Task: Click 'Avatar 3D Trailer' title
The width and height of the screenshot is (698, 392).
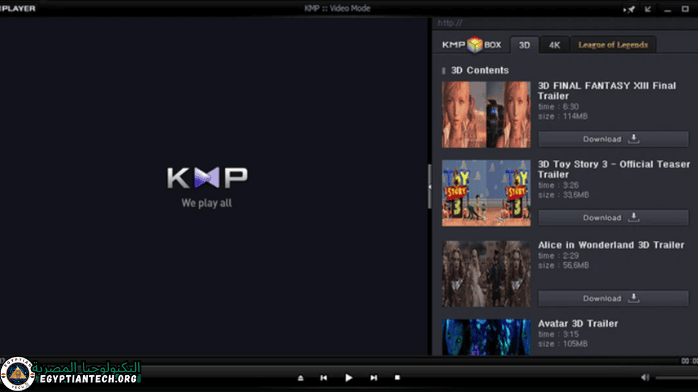Action: tap(578, 323)
